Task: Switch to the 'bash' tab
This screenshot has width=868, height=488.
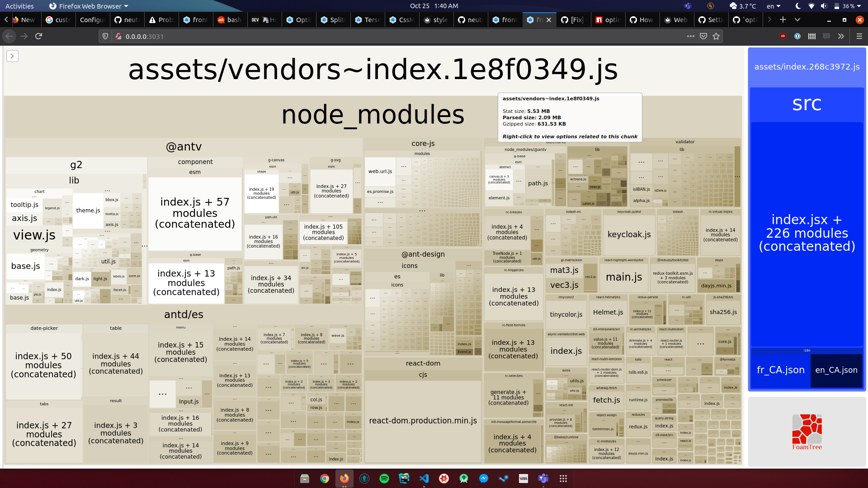Action: [230, 20]
